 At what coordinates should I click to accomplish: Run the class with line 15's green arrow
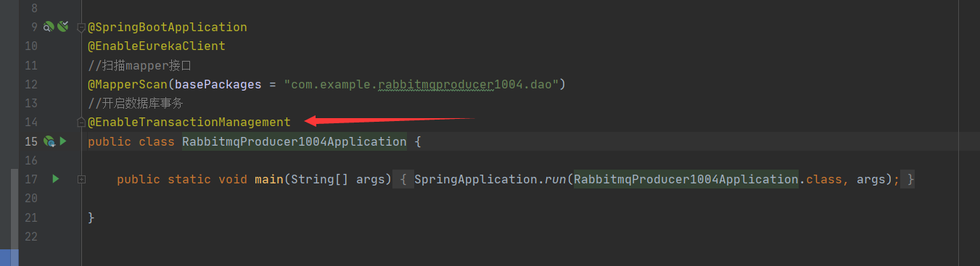click(x=63, y=141)
